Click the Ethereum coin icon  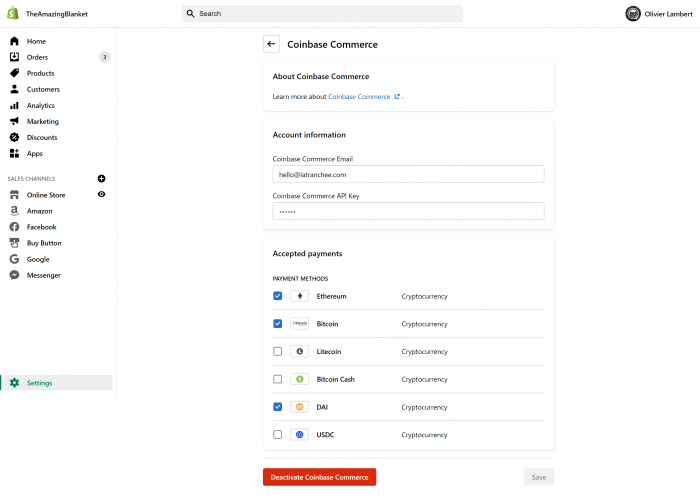[300, 296]
